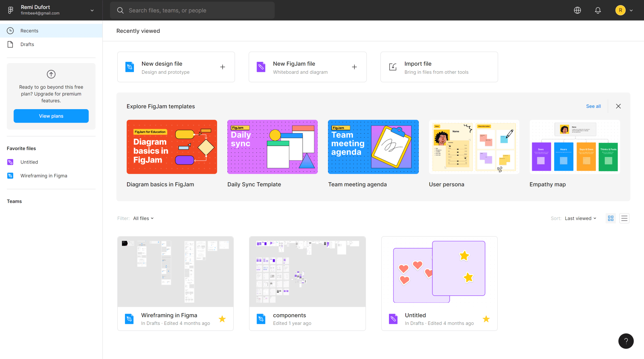
Task: Click components file type icon
Action: pyautogui.click(x=261, y=319)
